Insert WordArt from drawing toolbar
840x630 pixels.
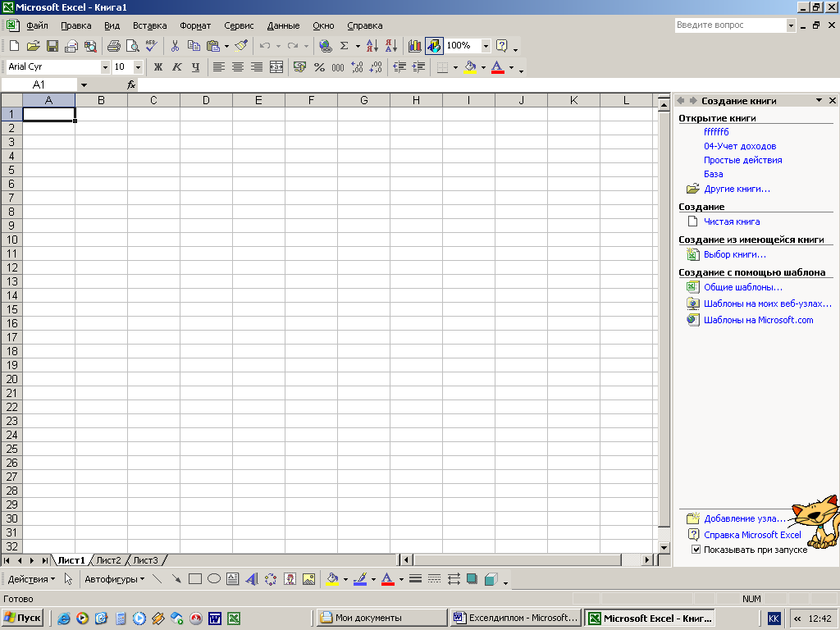(x=252, y=579)
